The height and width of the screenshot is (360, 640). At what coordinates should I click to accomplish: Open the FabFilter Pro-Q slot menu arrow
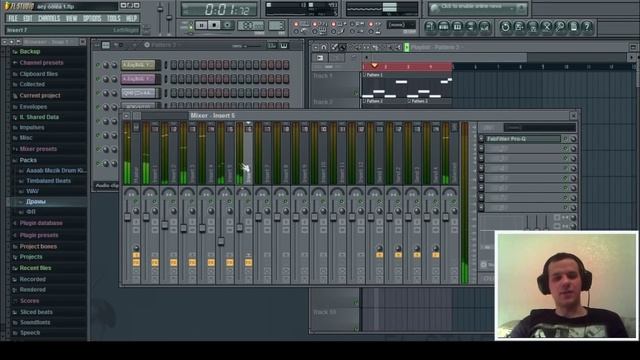coord(481,139)
